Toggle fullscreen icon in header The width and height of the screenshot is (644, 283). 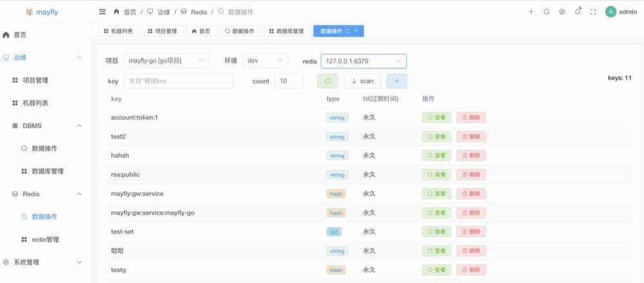[592, 12]
